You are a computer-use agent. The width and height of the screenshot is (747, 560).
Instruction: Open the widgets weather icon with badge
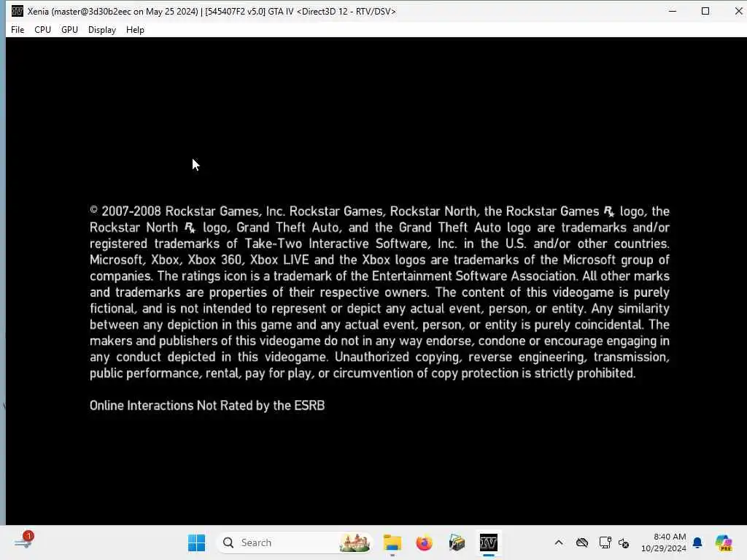point(23,542)
